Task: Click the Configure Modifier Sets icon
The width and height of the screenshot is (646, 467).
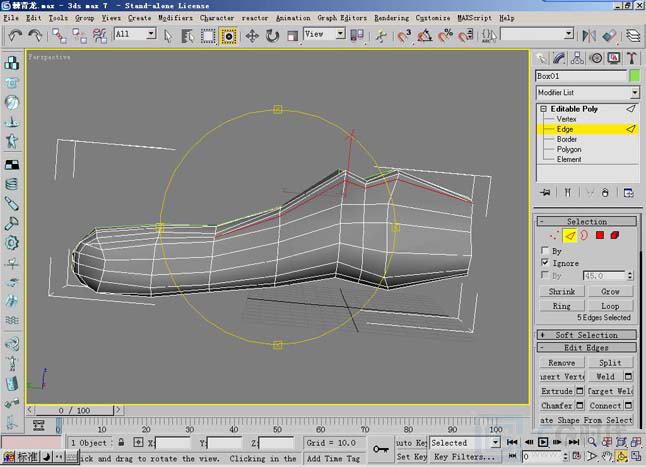Action: (628, 193)
